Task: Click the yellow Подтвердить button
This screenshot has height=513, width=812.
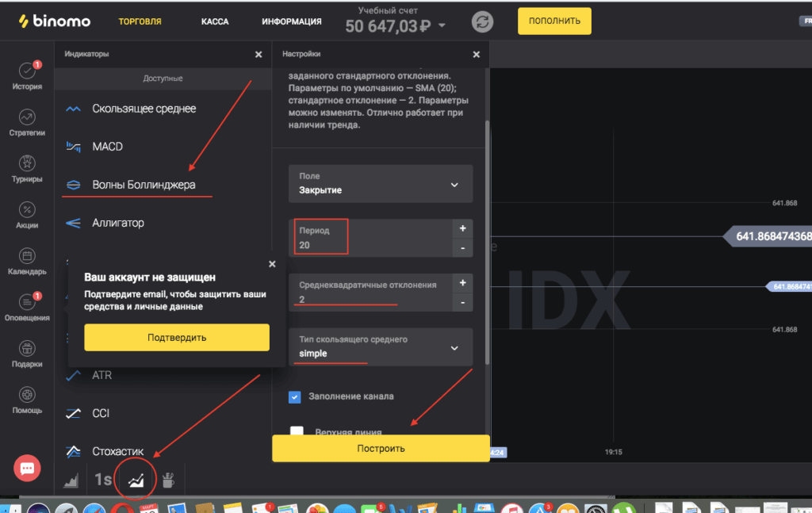Action: click(177, 337)
